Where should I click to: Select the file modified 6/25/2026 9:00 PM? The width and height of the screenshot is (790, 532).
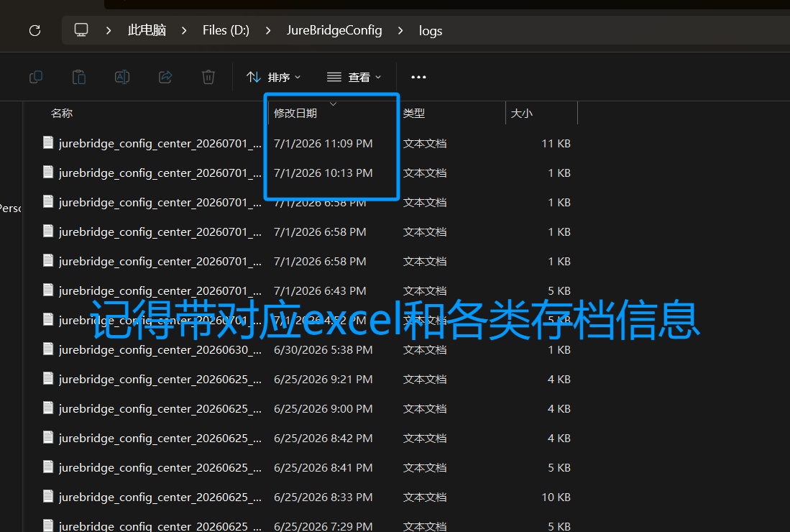pyautogui.click(x=308, y=408)
